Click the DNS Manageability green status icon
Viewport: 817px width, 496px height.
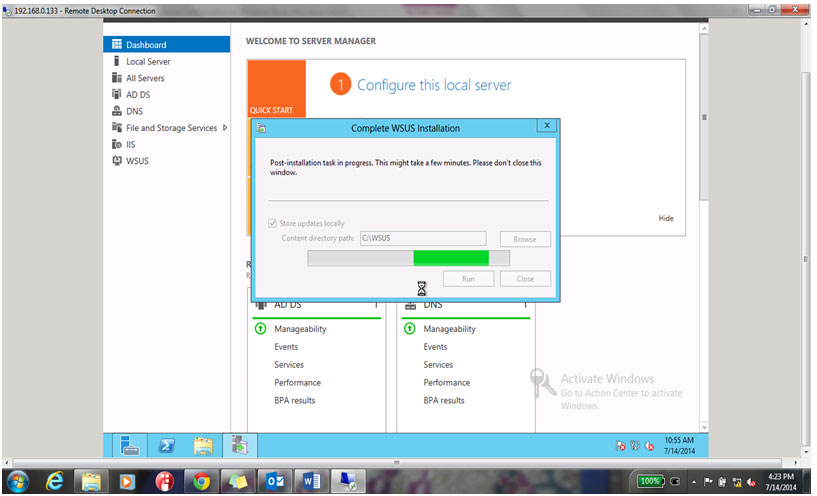[410, 329]
